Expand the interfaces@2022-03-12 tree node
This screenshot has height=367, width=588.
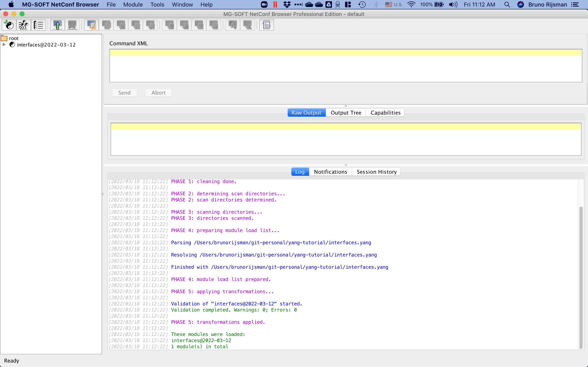pos(4,44)
